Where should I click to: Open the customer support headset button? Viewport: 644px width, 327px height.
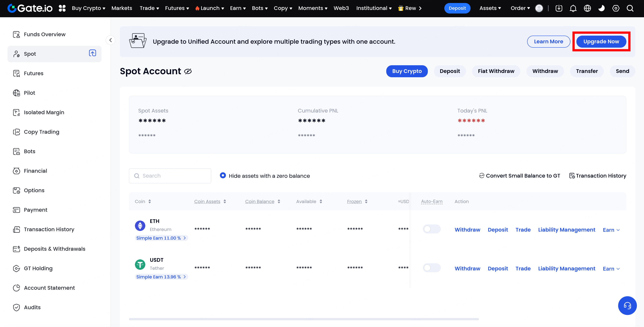627,305
